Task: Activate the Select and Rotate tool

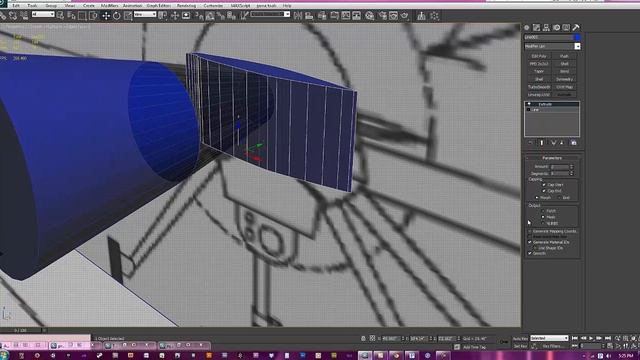Action: (117, 16)
